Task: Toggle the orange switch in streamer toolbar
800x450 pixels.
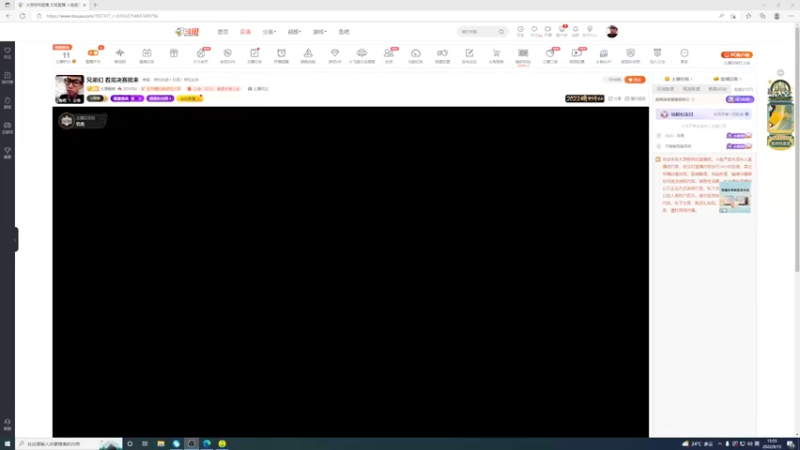Action: [x=93, y=53]
